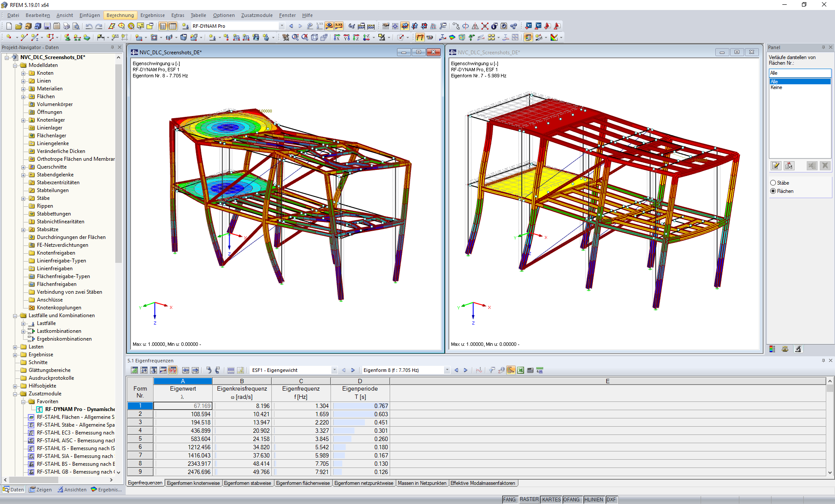Select the Print Preview icon

(x=77, y=26)
